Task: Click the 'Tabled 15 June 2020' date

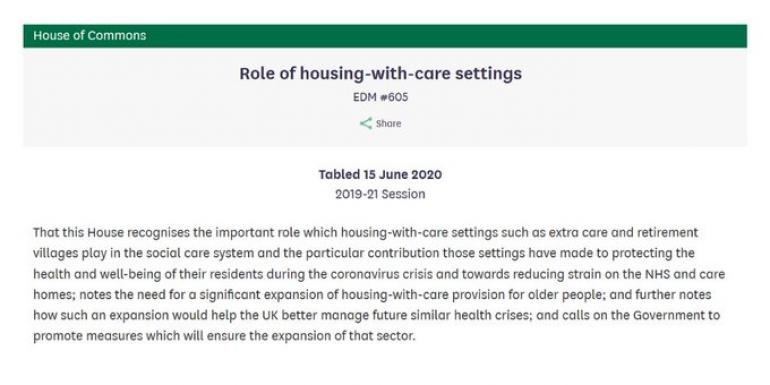Action: [380, 174]
